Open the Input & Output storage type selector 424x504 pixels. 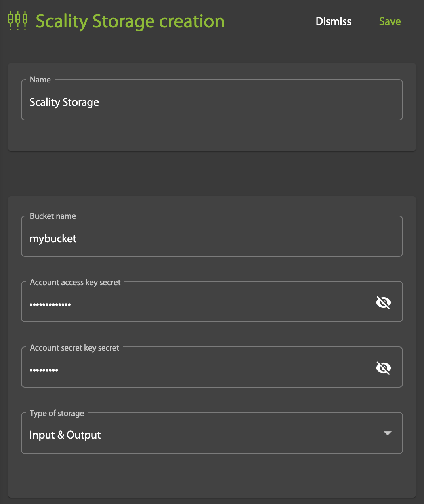click(202, 435)
